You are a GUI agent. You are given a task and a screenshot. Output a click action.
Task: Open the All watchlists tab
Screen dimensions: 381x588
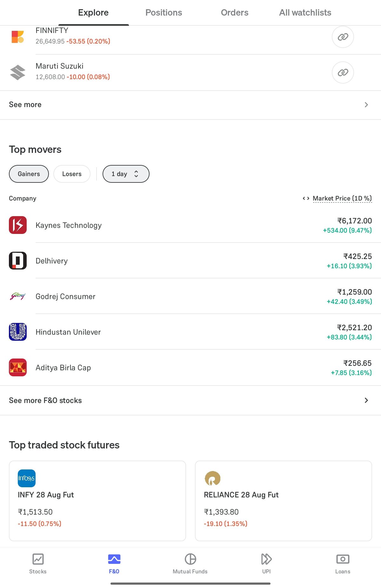[305, 13]
